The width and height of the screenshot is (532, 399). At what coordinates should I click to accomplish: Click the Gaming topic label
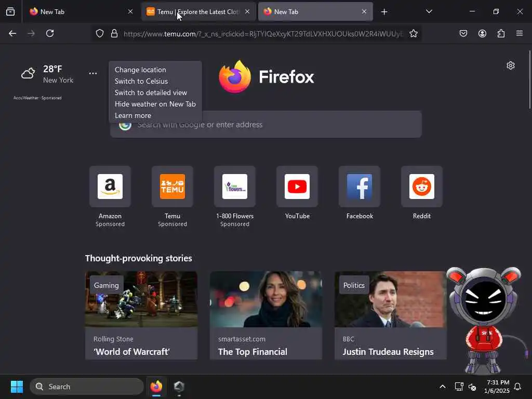tap(106, 285)
